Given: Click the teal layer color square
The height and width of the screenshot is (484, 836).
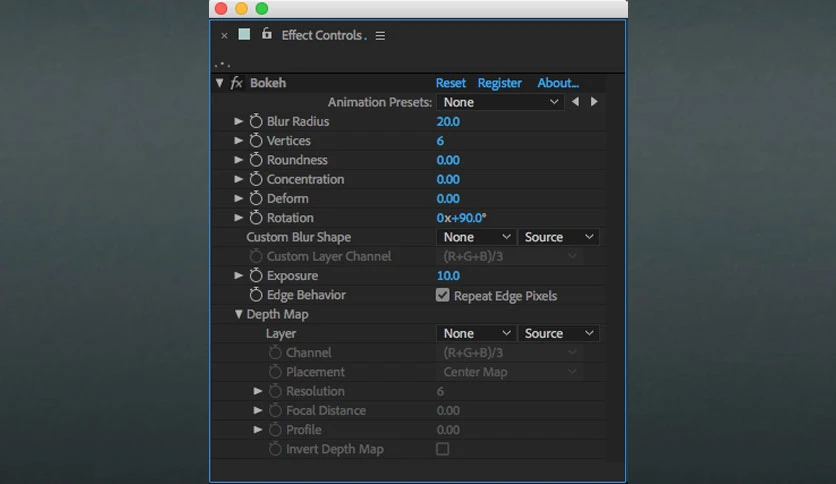Looking at the screenshot, I should pos(244,35).
